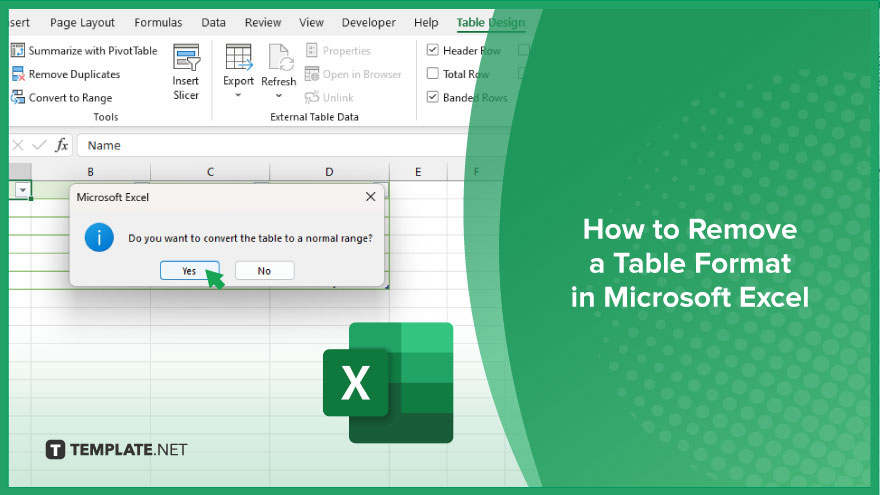Open the table header filter dropdown
Viewport: 880px width, 495px height.
point(22,190)
